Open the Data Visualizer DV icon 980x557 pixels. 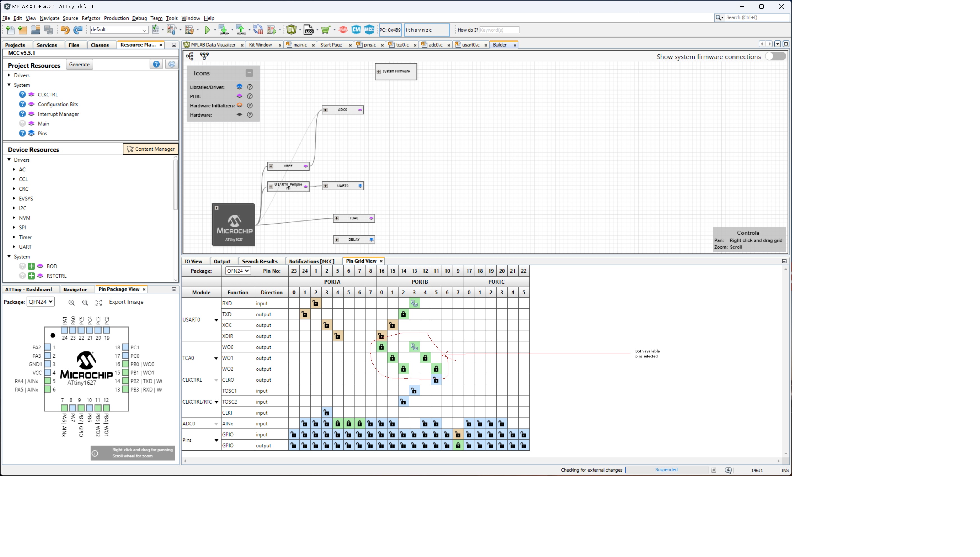pyautogui.click(x=291, y=29)
